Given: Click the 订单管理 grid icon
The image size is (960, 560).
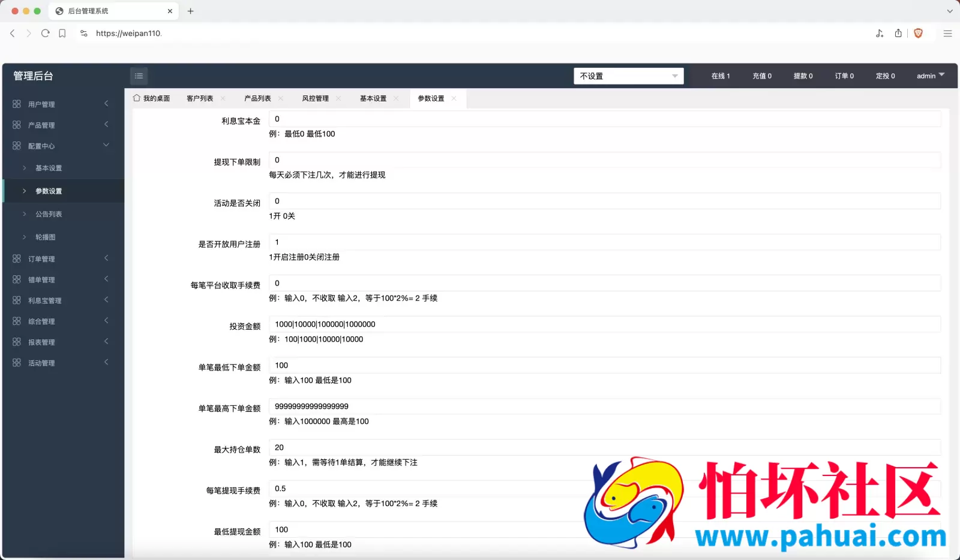Looking at the screenshot, I should tap(17, 258).
